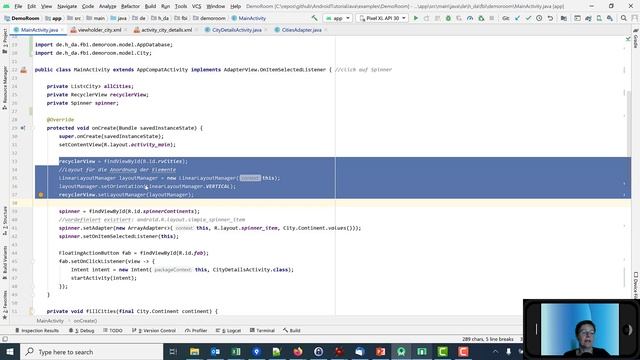The image size is (640, 360).
Task: Open Excel from the taskbar
Action: click(236, 351)
